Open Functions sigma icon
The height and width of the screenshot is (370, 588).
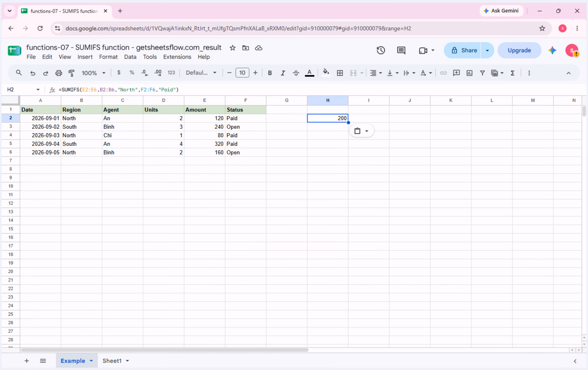click(513, 73)
